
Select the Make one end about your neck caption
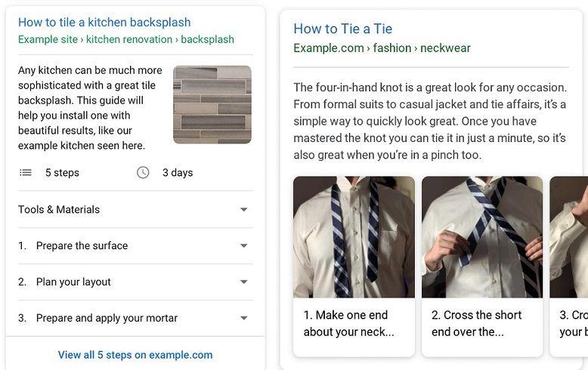click(x=348, y=323)
